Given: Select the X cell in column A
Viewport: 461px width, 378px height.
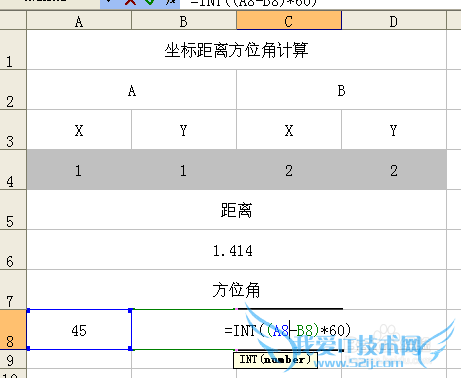Looking at the screenshot, I should point(79,130).
